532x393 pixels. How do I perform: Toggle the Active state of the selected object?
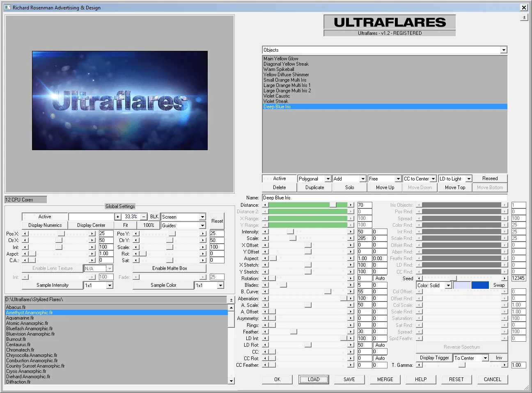279,178
